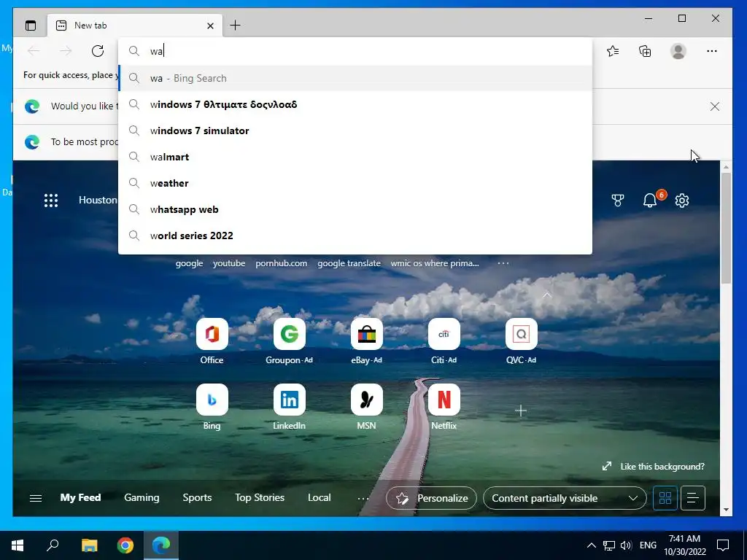Viewport: 747px width, 560px height.
Task: Switch to Local feed tab
Action: point(320,497)
